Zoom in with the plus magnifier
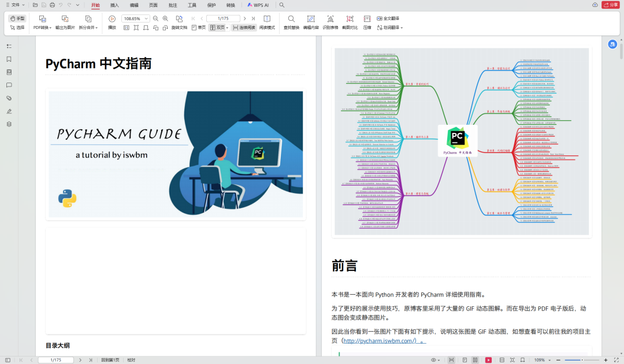 tap(166, 18)
